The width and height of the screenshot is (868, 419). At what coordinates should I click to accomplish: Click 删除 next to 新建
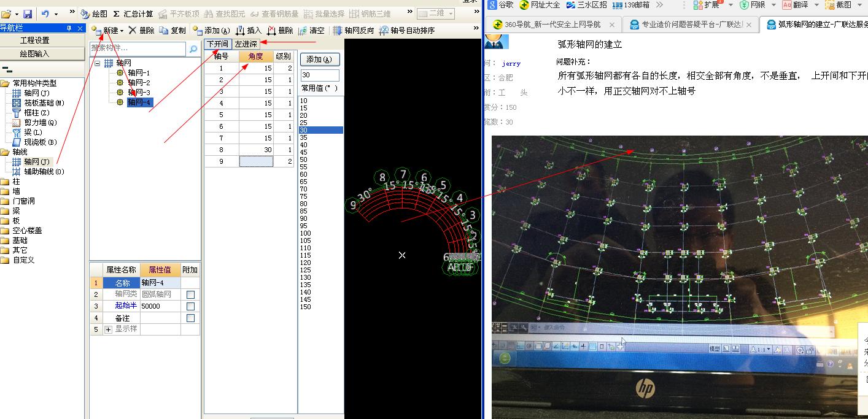pyautogui.click(x=142, y=30)
